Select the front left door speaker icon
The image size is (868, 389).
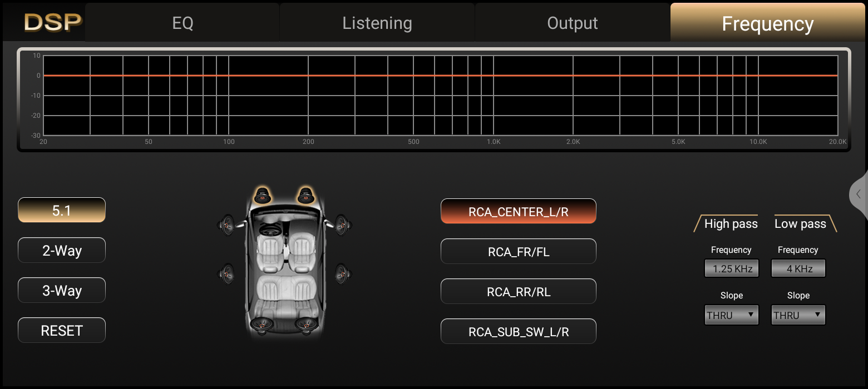click(226, 225)
